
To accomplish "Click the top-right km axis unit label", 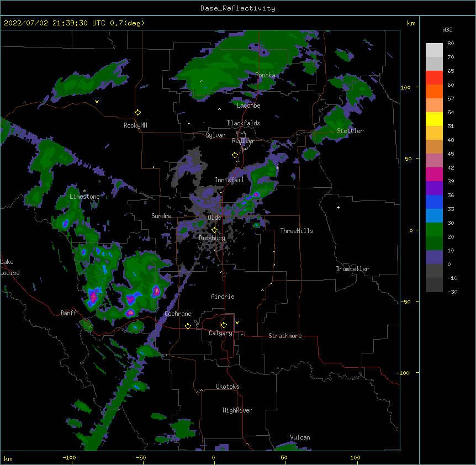I will click(411, 23).
